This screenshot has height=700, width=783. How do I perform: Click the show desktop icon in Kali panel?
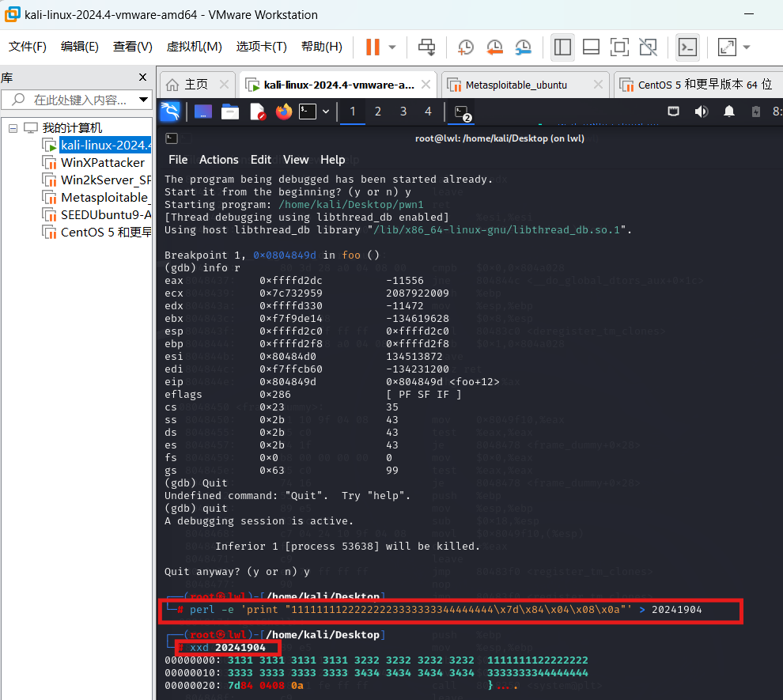point(202,112)
